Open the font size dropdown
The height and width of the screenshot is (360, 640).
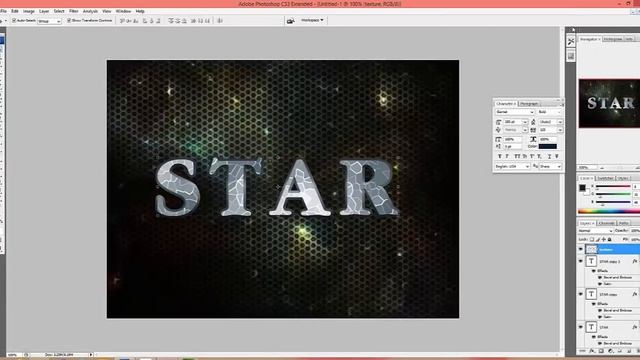[515, 122]
